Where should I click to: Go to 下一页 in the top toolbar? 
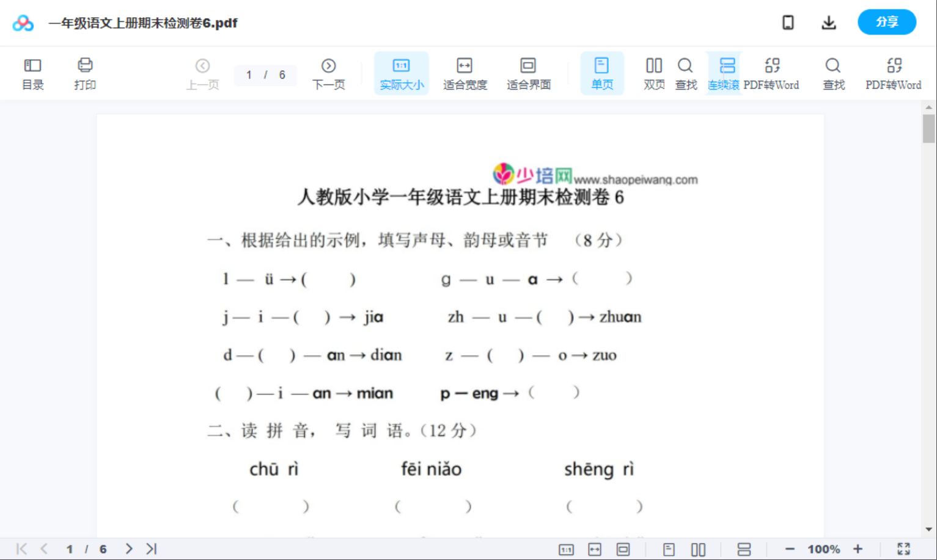pos(328,73)
